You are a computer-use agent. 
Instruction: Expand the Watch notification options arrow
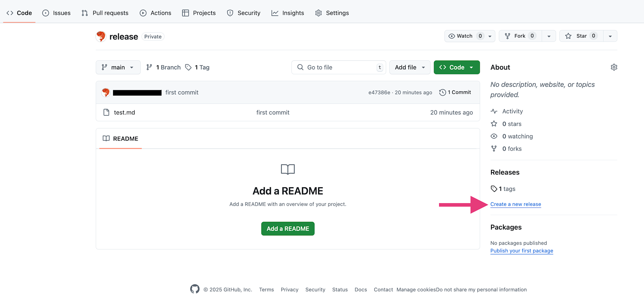click(490, 36)
